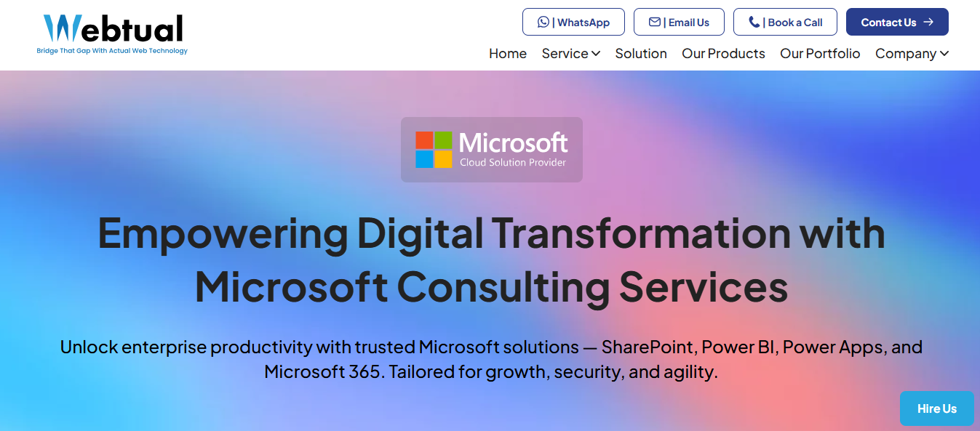Screen dimensions: 980x431
Task: Click the WhatsApp logo icon
Action: coord(543,22)
